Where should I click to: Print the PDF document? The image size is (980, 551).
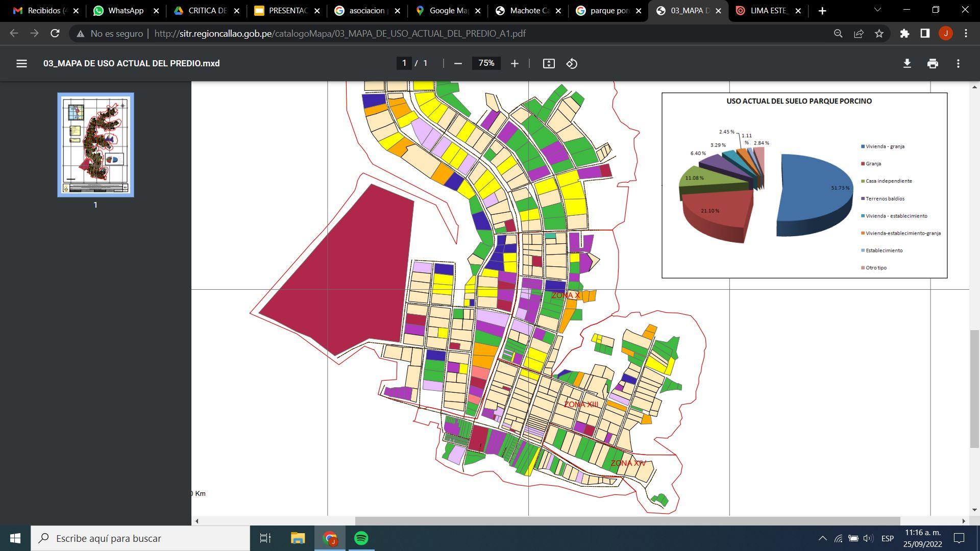[x=933, y=63]
